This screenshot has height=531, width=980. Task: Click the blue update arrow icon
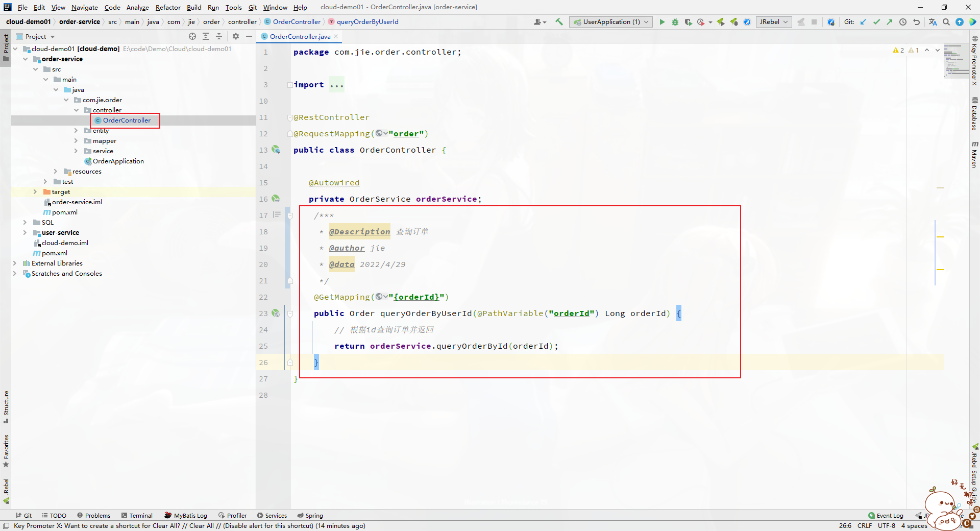[x=960, y=22]
